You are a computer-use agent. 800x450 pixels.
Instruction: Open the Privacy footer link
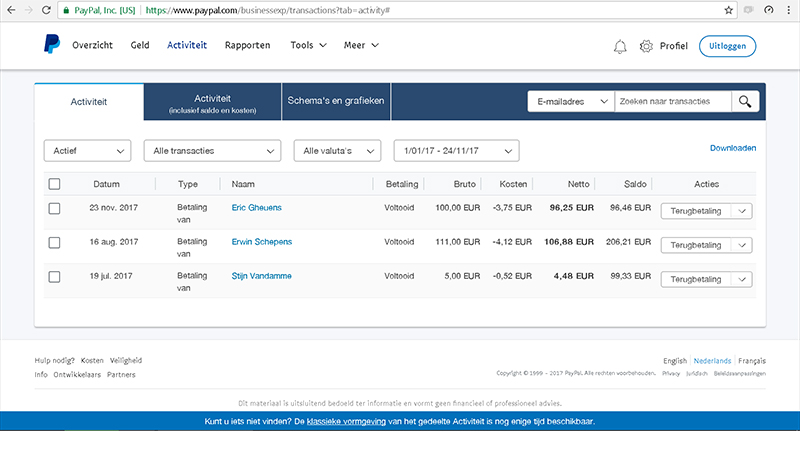pyautogui.click(x=671, y=373)
